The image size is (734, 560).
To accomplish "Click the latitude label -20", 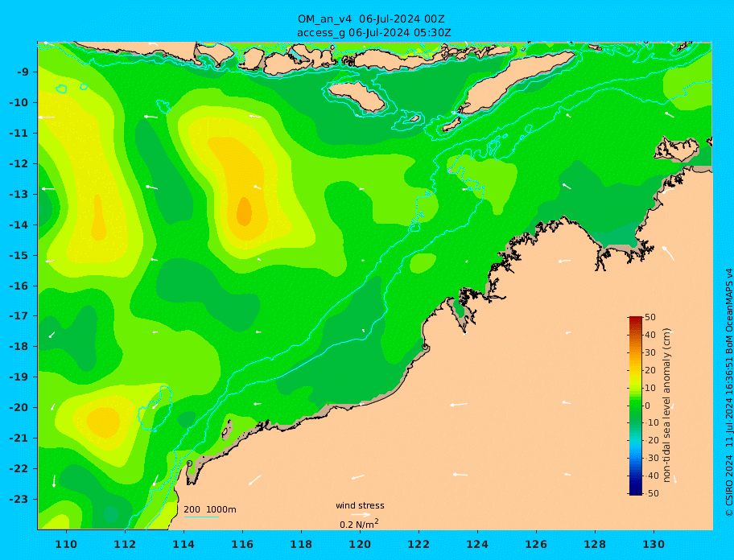I will tap(19, 407).
